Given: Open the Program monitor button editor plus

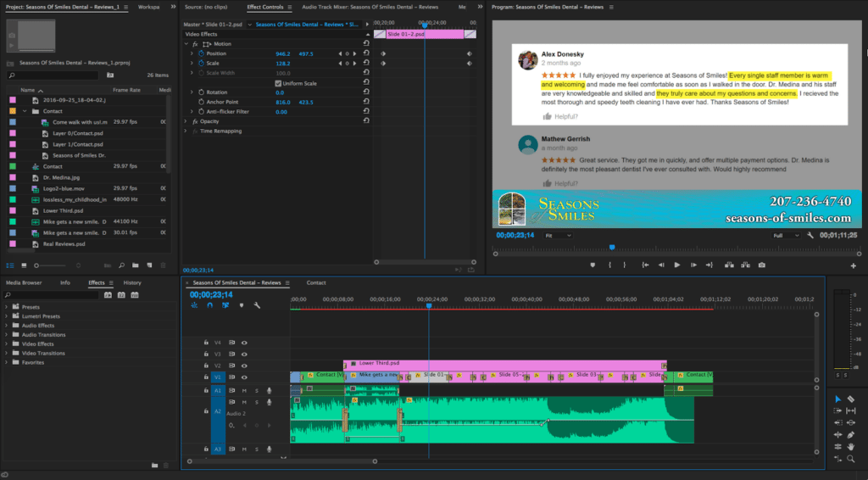Looking at the screenshot, I should click(x=853, y=265).
